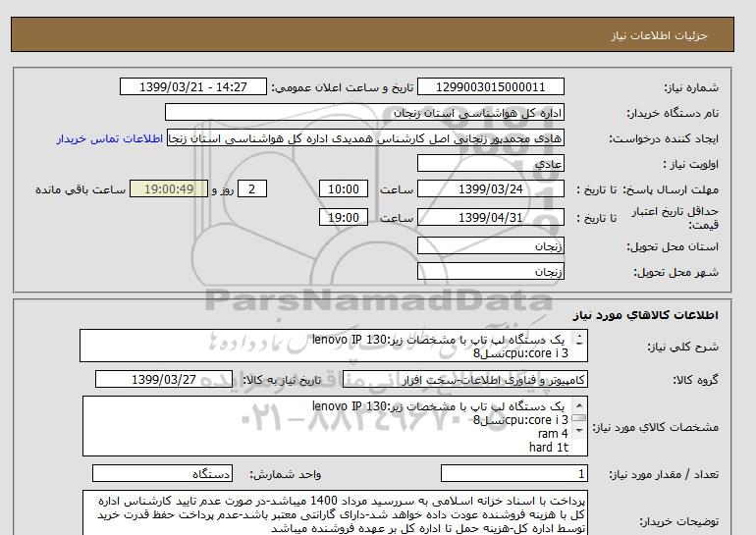Click the text ساعت باقی مانده
This screenshot has height=535, width=756.
point(81,189)
